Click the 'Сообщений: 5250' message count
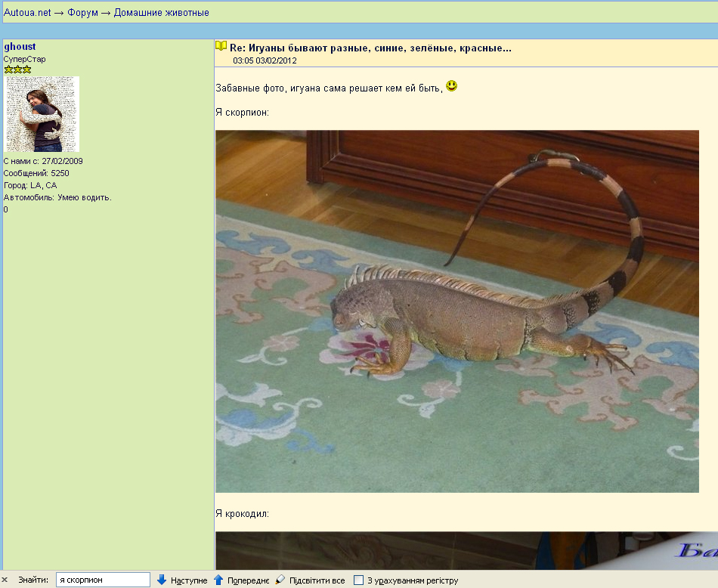 tap(36, 173)
